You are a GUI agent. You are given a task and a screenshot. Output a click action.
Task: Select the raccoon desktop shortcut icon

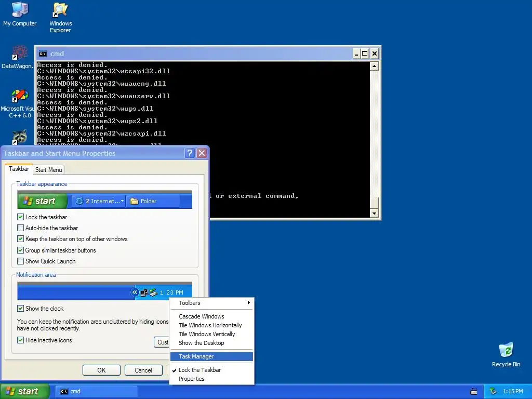point(20,137)
